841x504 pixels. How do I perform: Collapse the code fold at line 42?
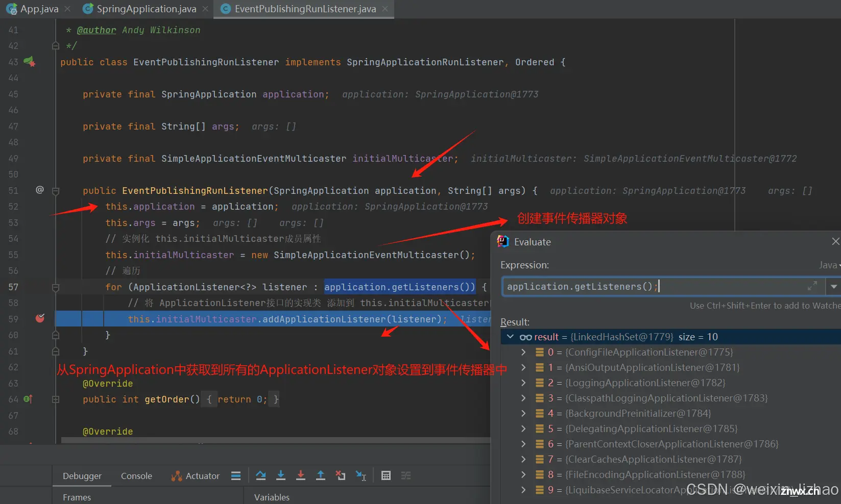tap(56, 46)
